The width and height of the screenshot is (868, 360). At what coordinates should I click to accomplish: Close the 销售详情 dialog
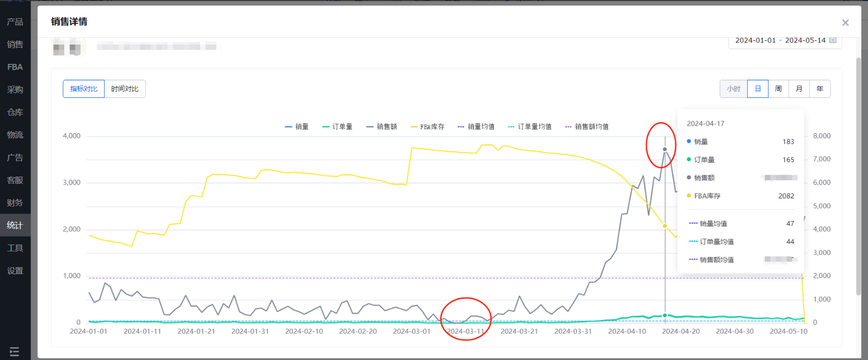click(x=845, y=23)
